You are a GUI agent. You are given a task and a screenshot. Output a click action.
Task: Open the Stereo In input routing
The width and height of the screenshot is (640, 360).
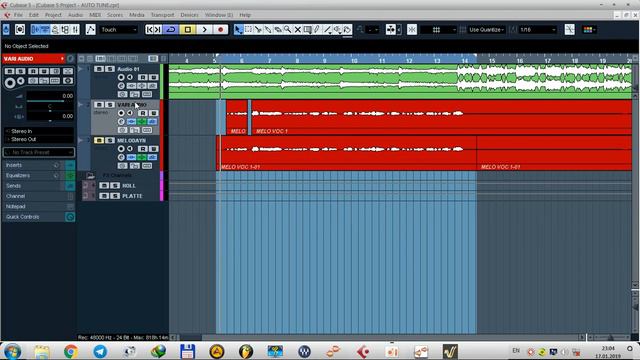tap(39, 131)
